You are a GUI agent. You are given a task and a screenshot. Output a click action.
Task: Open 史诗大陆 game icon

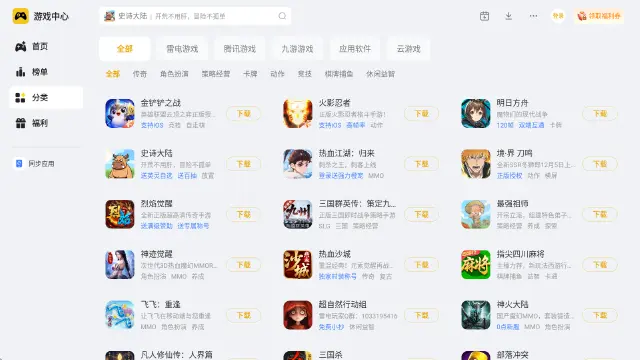click(x=120, y=164)
